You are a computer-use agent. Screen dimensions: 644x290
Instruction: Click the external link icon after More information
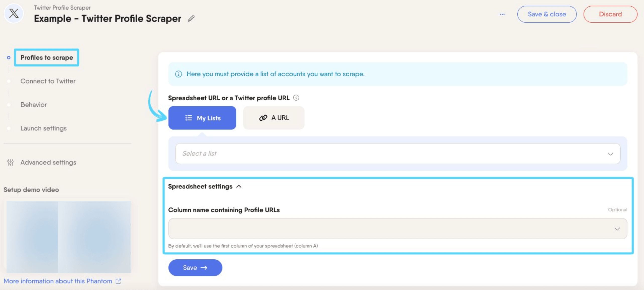118,281
